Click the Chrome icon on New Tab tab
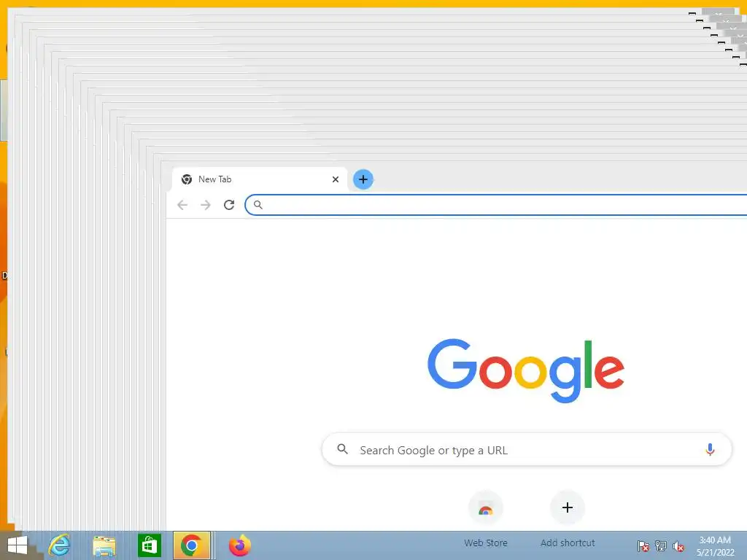The image size is (747, 560). [x=187, y=179]
